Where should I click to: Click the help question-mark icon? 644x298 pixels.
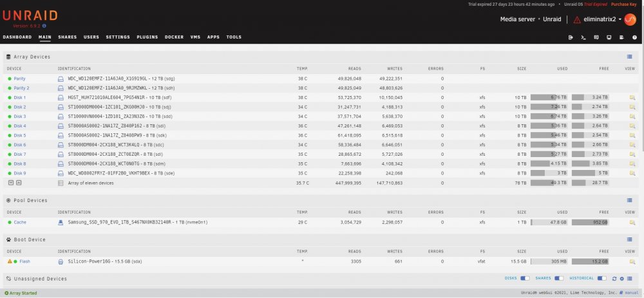click(x=634, y=37)
